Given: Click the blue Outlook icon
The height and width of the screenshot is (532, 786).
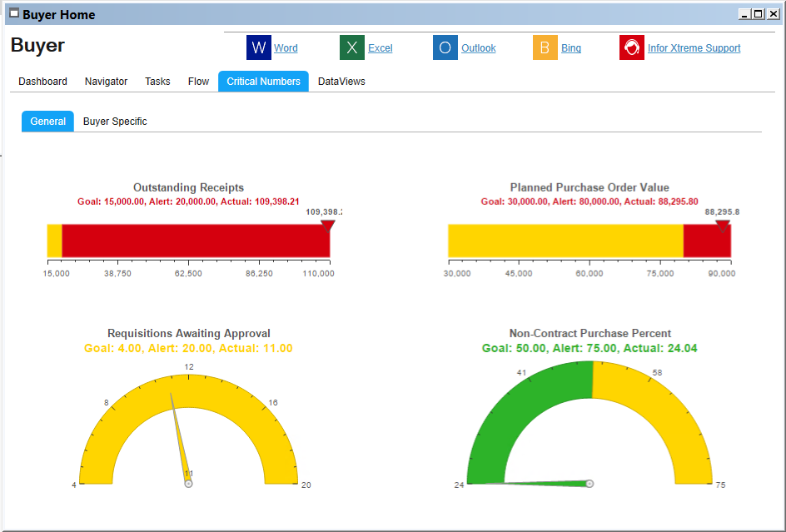Looking at the screenshot, I should pos(445,48).
